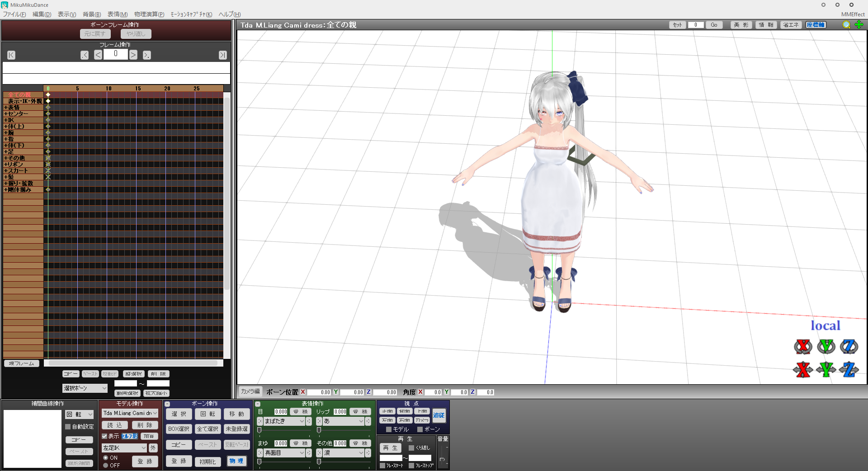The image size is (868, 471).
Task: Click previous eye morph arrow beside まばたき
Action: [260, 421]
